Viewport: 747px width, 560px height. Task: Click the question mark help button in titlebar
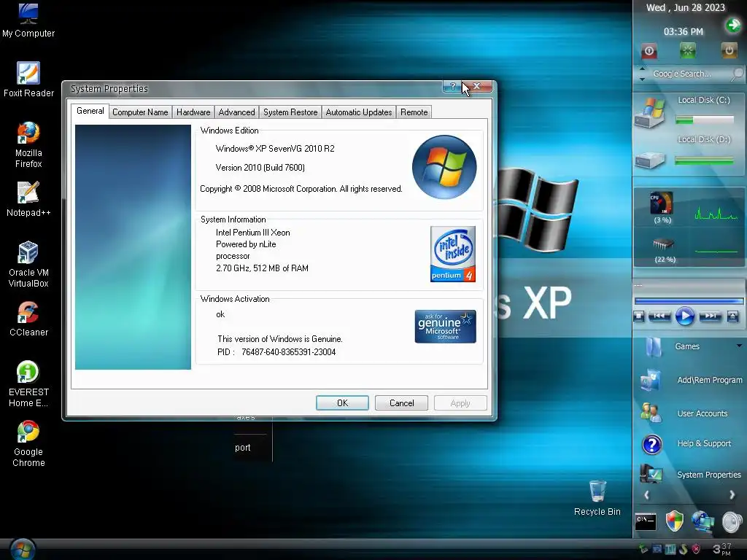(x=452, y=87)
